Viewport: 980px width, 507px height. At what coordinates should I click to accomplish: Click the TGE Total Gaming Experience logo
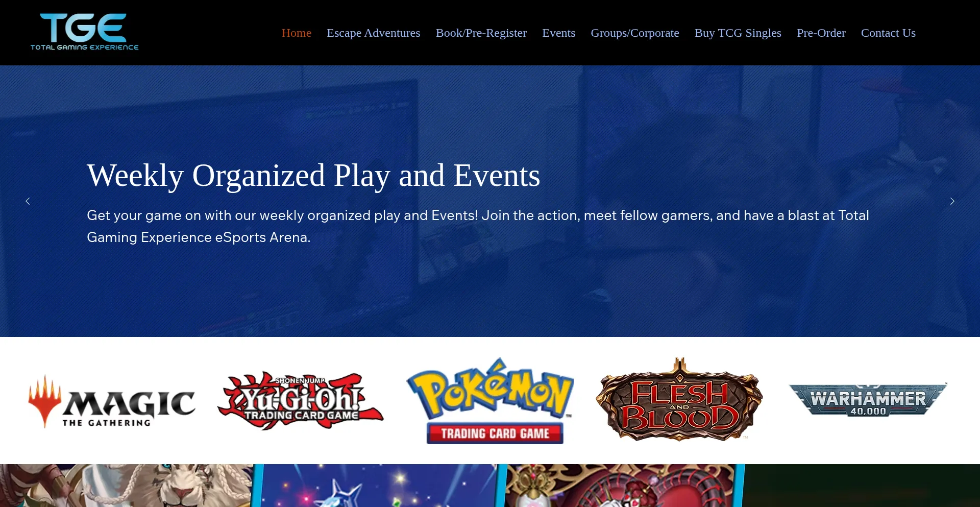[x=84, y=32]
